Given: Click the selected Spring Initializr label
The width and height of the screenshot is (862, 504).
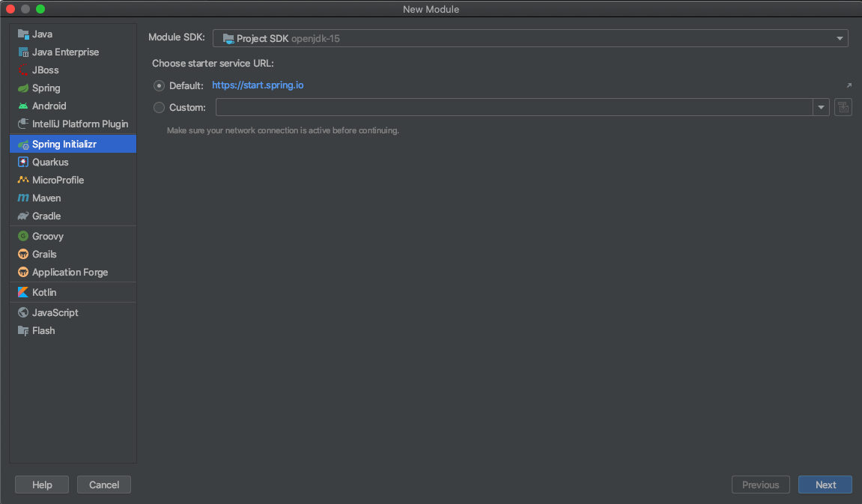Looking at the screenshot, I should [64, 144].
